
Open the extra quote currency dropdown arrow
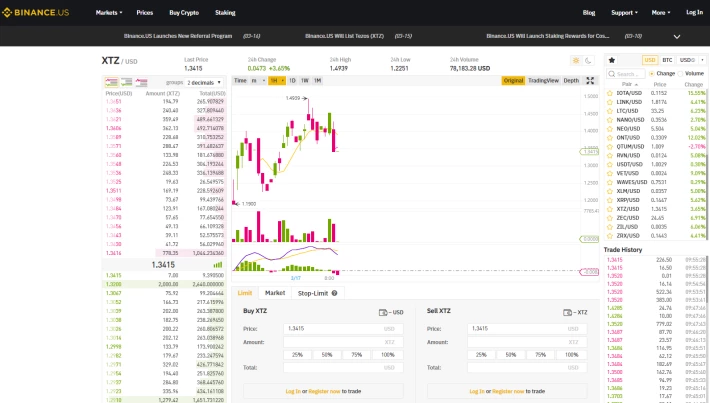(x=703, y=60)
